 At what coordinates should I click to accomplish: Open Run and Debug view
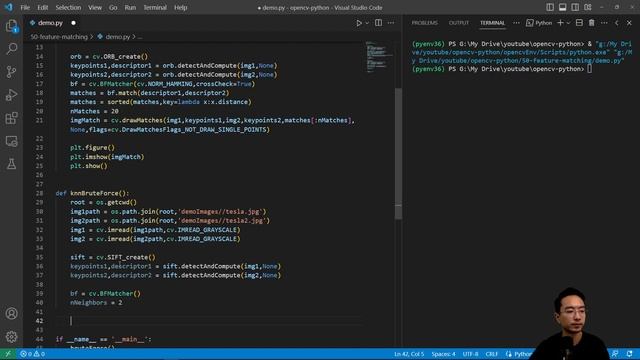click(x=11, y=95)
